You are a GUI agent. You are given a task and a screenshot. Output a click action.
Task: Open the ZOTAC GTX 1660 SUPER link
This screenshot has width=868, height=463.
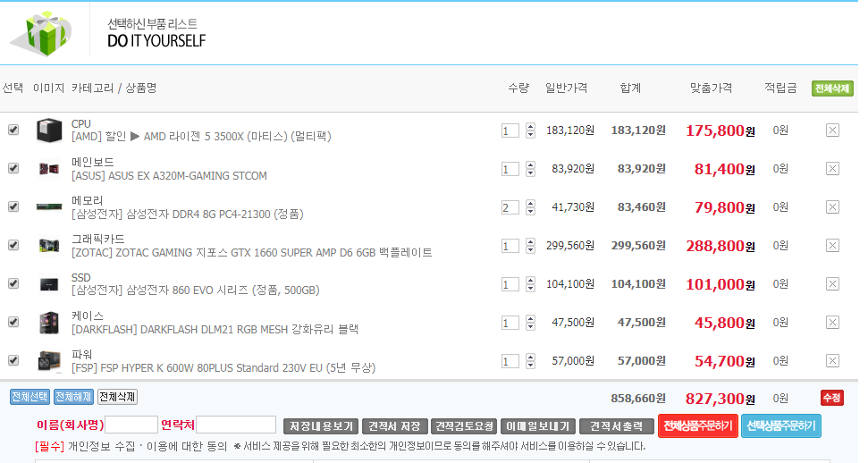click(252, 253)
